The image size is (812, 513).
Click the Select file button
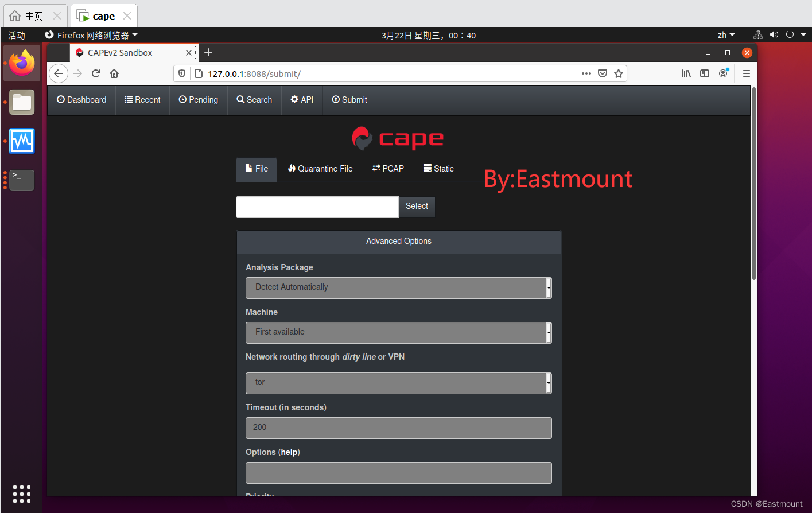click(417, 207)
